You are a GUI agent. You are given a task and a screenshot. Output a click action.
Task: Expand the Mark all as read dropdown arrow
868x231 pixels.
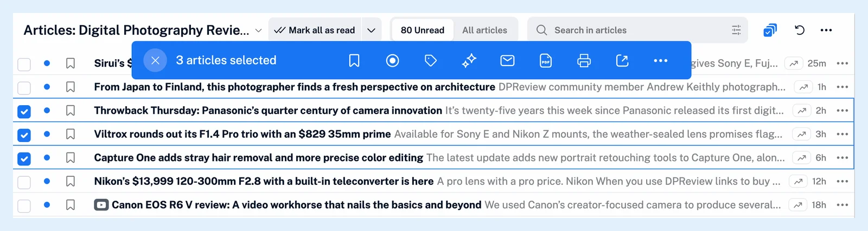[x=371, y=30]
